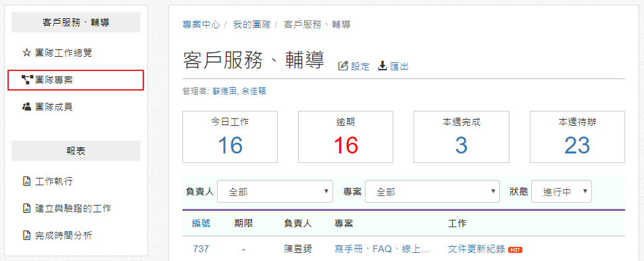This screenshot has height=261, width=644.
Task: Click the 本週待辦 card showing 23
Action: point(577,137)
